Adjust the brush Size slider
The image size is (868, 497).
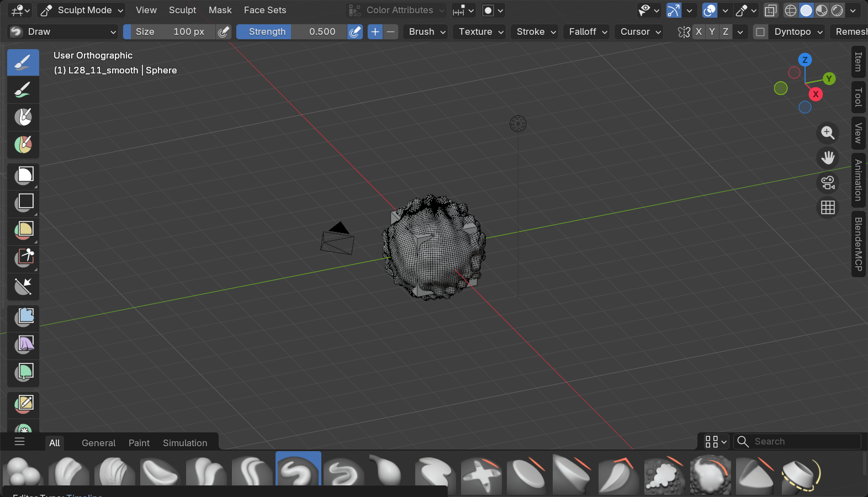[170, 32]
